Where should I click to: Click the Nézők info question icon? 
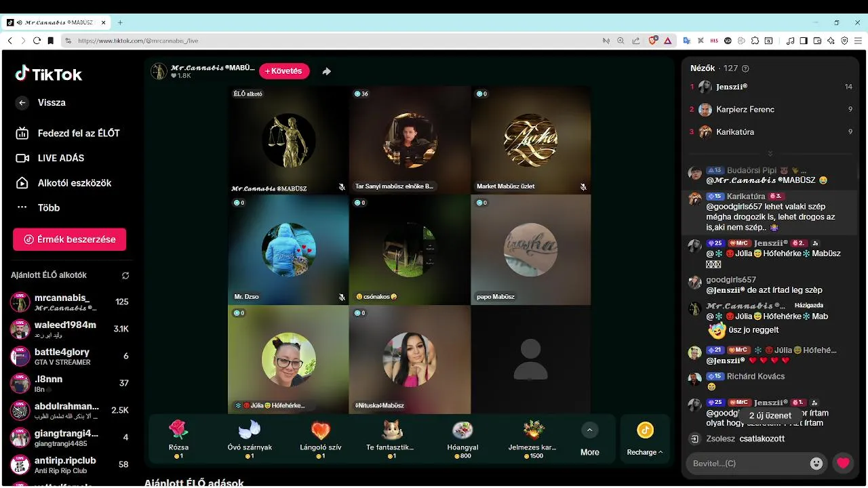[x=746, y=68]
